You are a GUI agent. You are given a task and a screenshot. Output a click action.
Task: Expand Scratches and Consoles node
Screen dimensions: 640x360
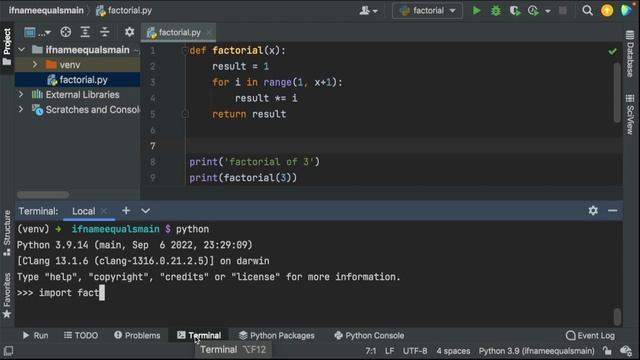(21, 109)
